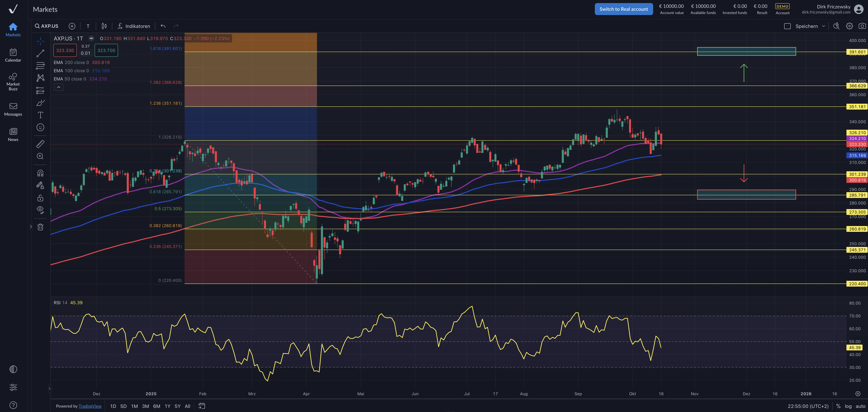Select the ruler measure tool
The width and height of the screenshot is (868, 412).
click(40, 144)
